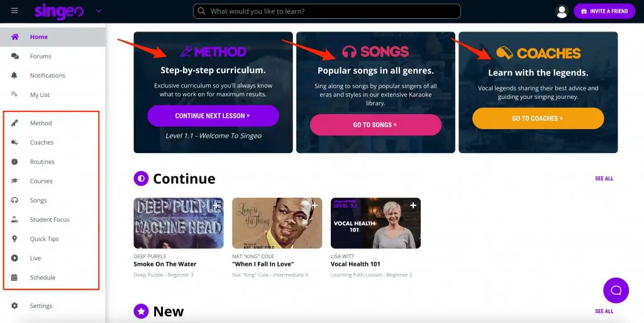Expand See All for New section

[604, 311]
